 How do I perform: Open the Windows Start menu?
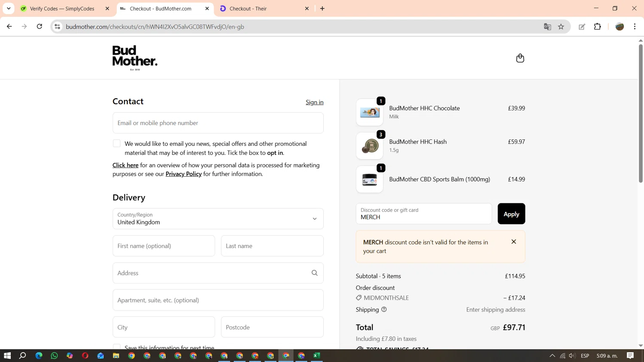click(7, 356)
